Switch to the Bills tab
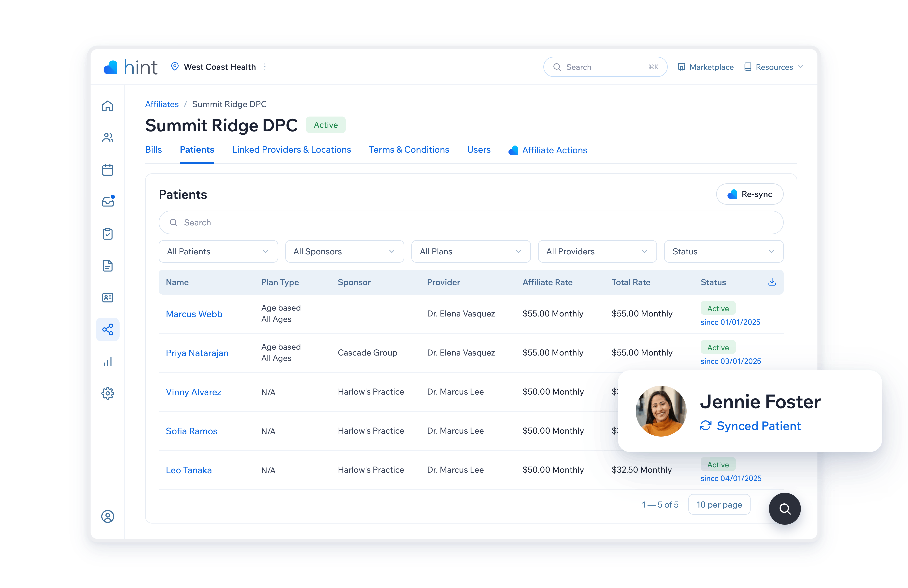Screen dimensions: 908x588 (x=153, y=149)
